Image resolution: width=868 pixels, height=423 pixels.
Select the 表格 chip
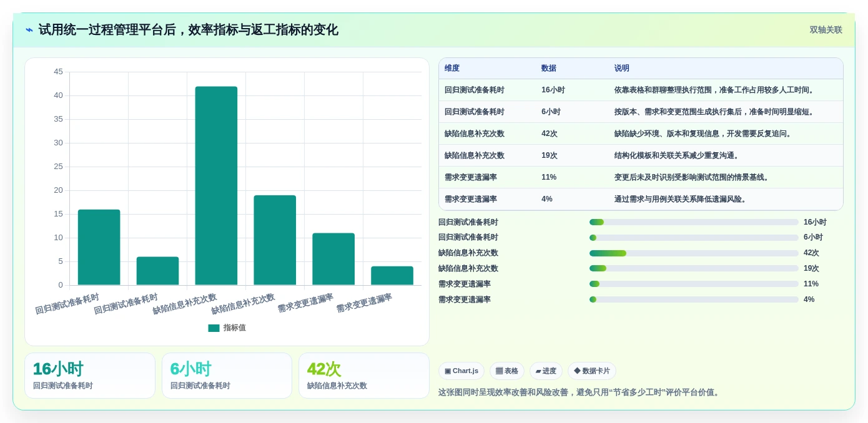507,371
